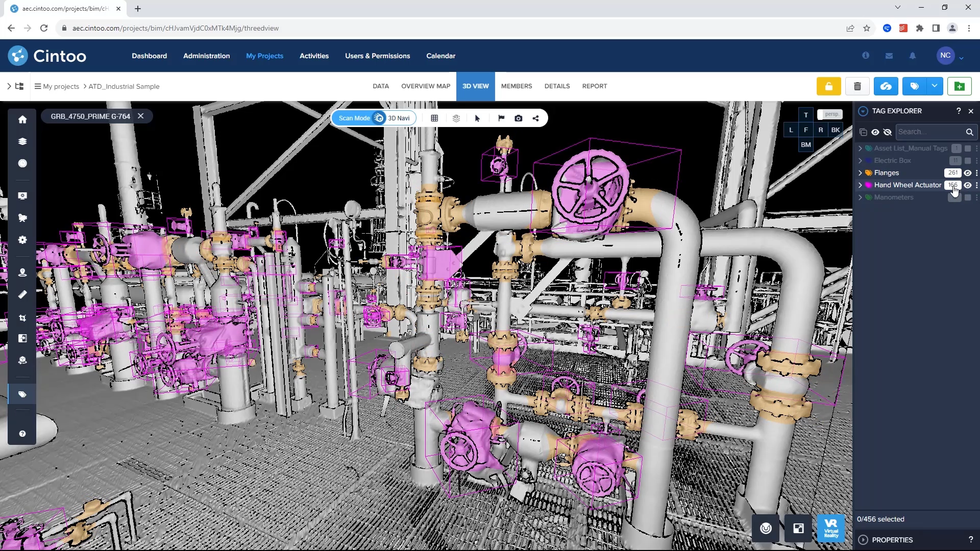The height and width of the screenshot is (551, 980).
Task: Click the trash delete button
Action: click(x=857, y=86)
